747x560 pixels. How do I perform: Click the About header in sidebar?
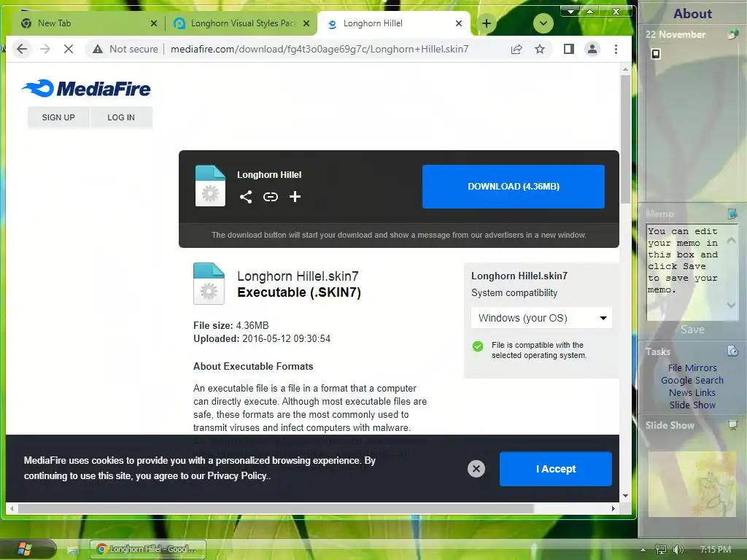tap(692, 13)
